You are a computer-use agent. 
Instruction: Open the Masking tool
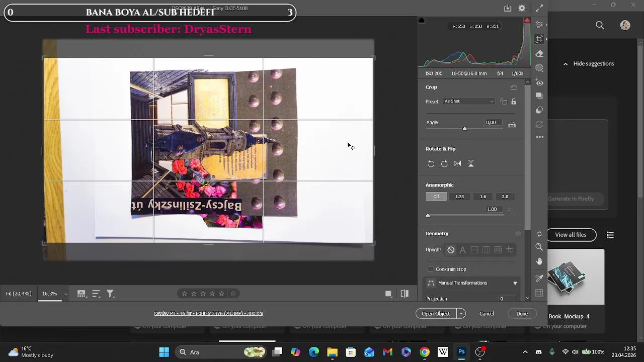pyautogui.click(x=539, y=67)
